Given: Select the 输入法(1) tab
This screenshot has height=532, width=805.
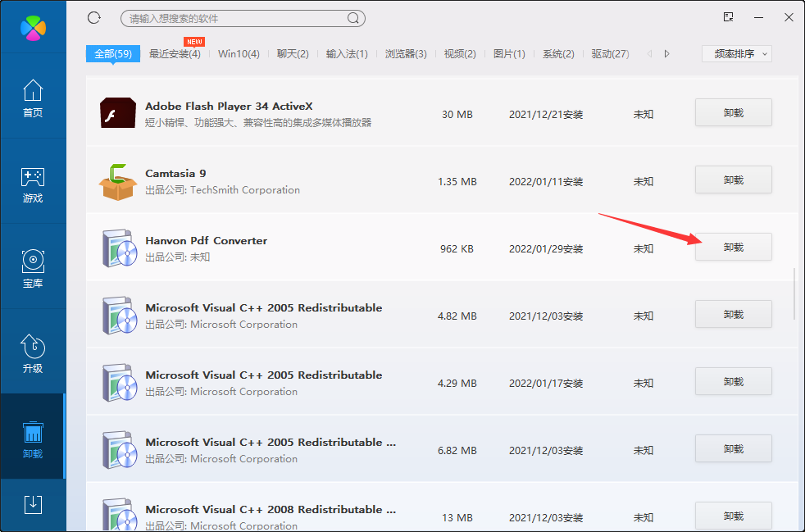Looking at the screenshot, I should click(x=347, y=54).
